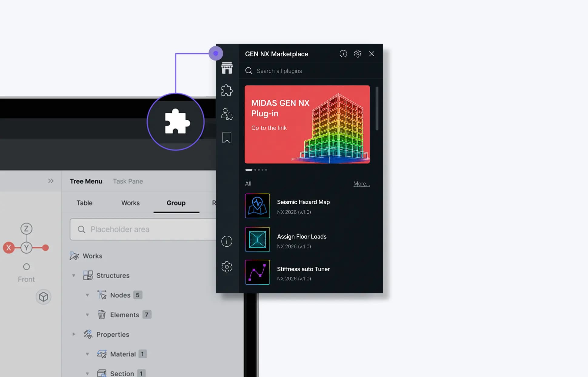Click the last carousel dot indicator

pos(266,170)
